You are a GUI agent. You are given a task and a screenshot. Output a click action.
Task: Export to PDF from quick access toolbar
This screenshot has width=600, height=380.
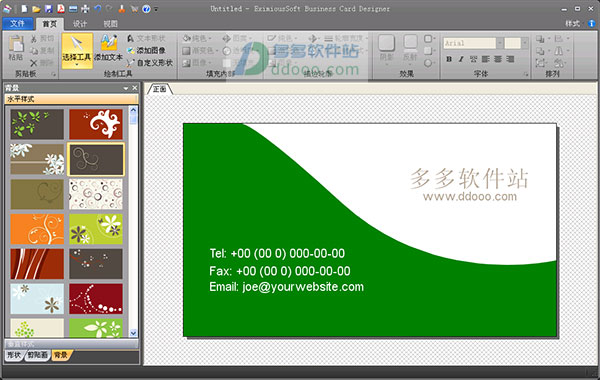click(60, 9)
